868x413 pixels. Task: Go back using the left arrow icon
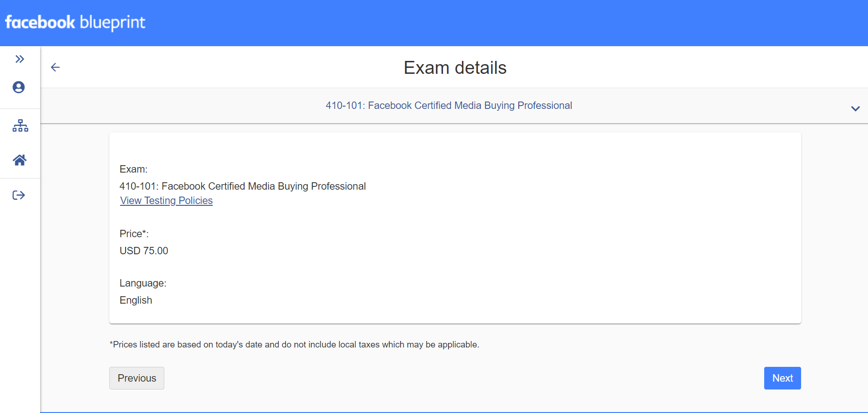tap(55, 67)
